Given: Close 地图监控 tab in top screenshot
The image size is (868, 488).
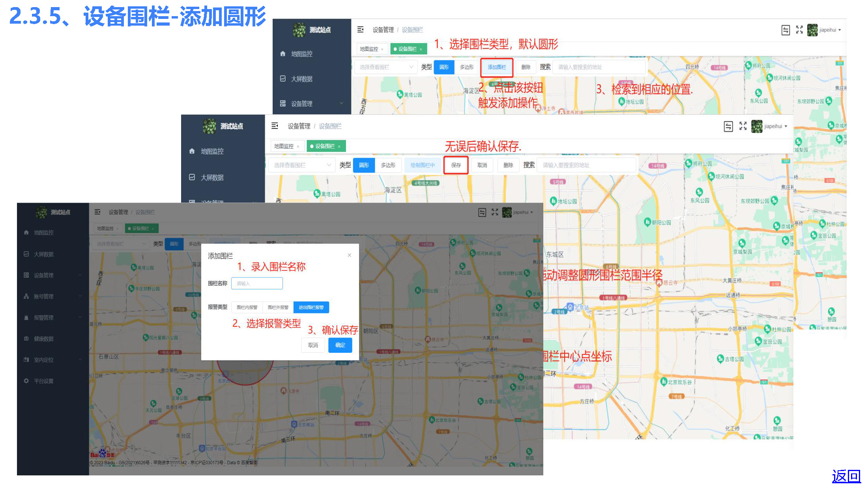Looking at the screenshot, I should tap(382, 49).
